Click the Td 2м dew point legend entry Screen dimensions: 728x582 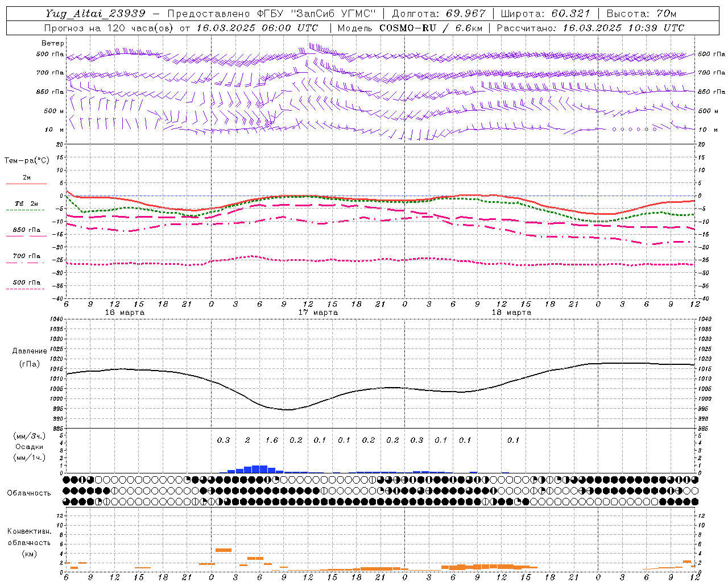tap(27, 203)
